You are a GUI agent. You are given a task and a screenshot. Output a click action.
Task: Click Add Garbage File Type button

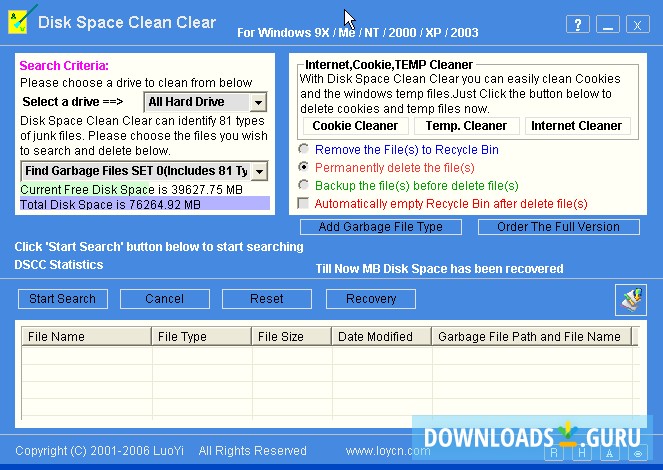(381, 227)
